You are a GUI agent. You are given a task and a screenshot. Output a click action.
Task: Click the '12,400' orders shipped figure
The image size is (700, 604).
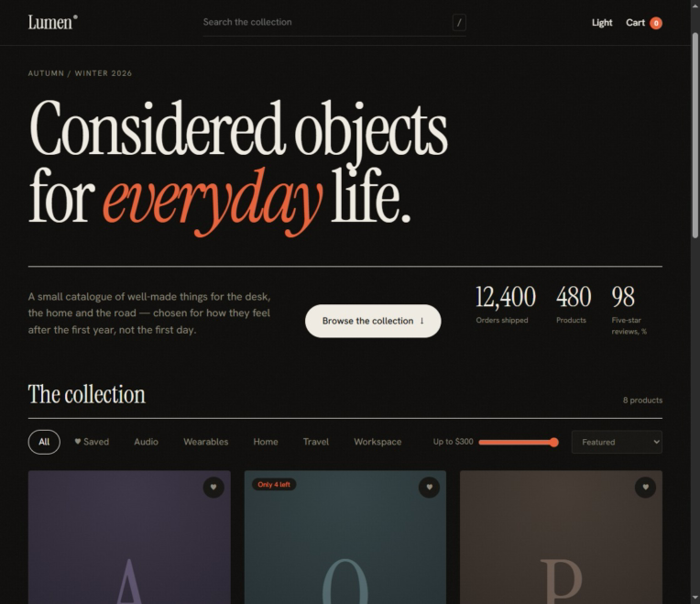[x=506, y=297]
